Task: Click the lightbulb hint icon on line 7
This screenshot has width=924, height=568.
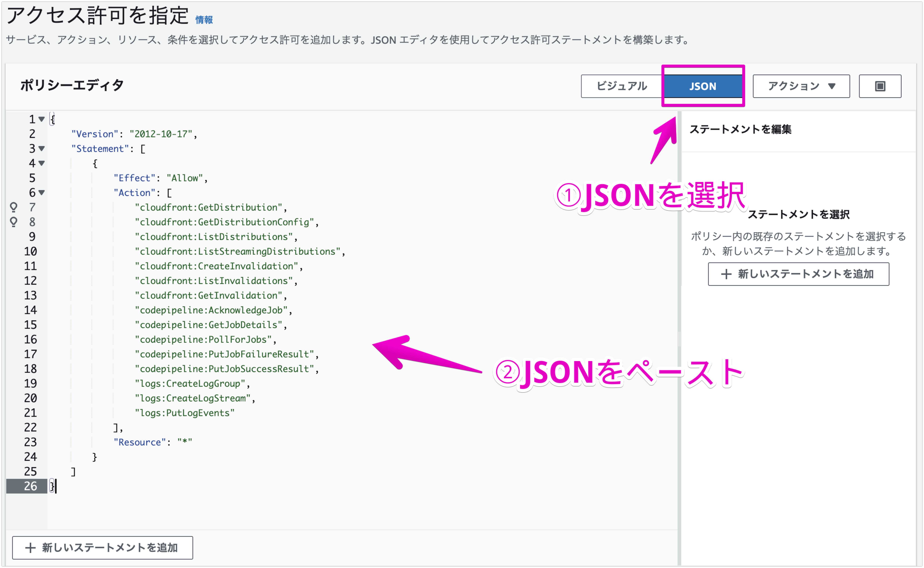Action: pyautogui.click(x=14, y=207)
